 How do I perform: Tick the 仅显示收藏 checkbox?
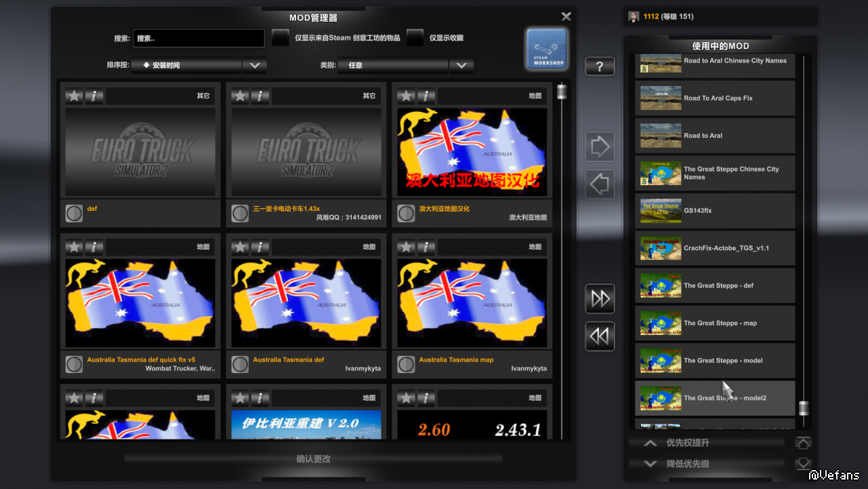click(415, 39)
